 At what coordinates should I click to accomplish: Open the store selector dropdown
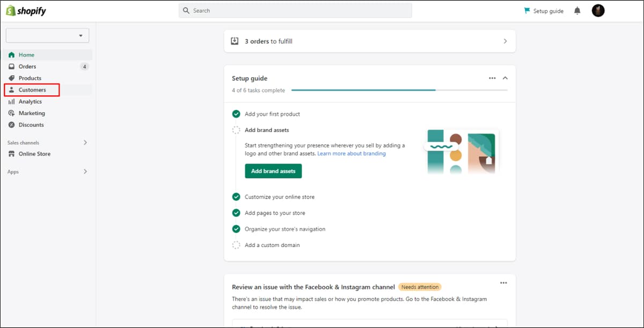pyautogui.click(x=47, y=35)
